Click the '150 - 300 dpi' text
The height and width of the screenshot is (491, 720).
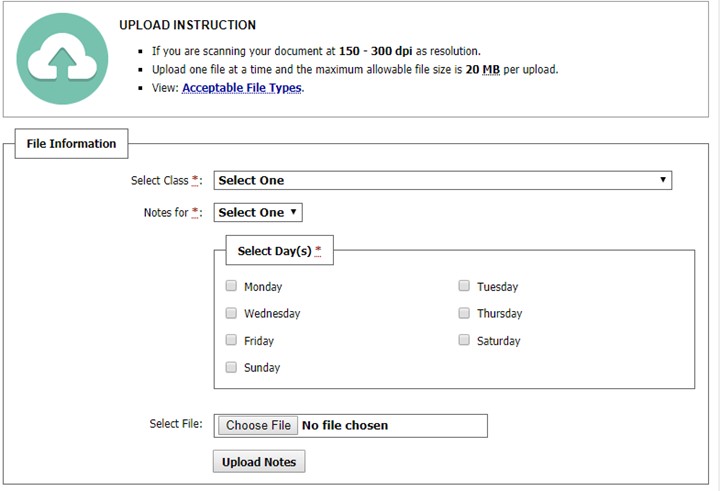tap(376, 51)
